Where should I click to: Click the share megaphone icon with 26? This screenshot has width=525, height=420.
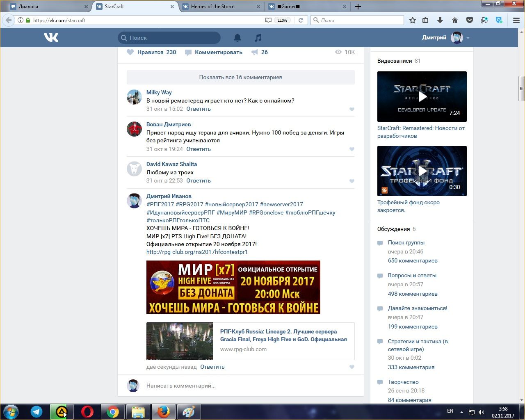pos(255,52)
